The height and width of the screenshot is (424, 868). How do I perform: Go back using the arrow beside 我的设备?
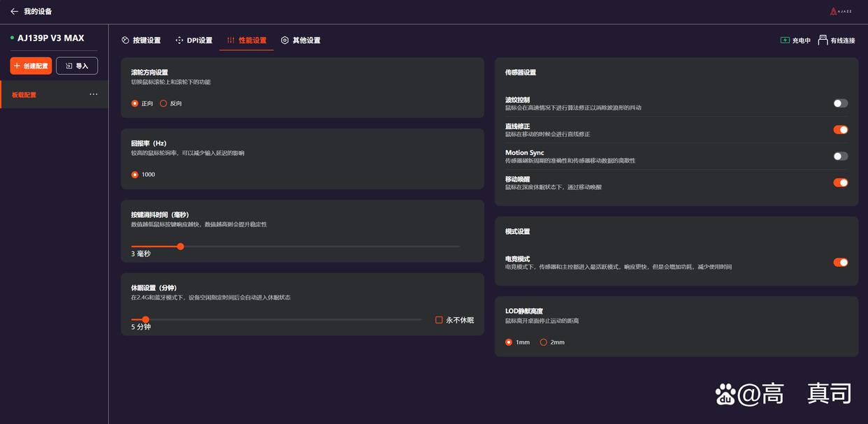coord(14,11)
